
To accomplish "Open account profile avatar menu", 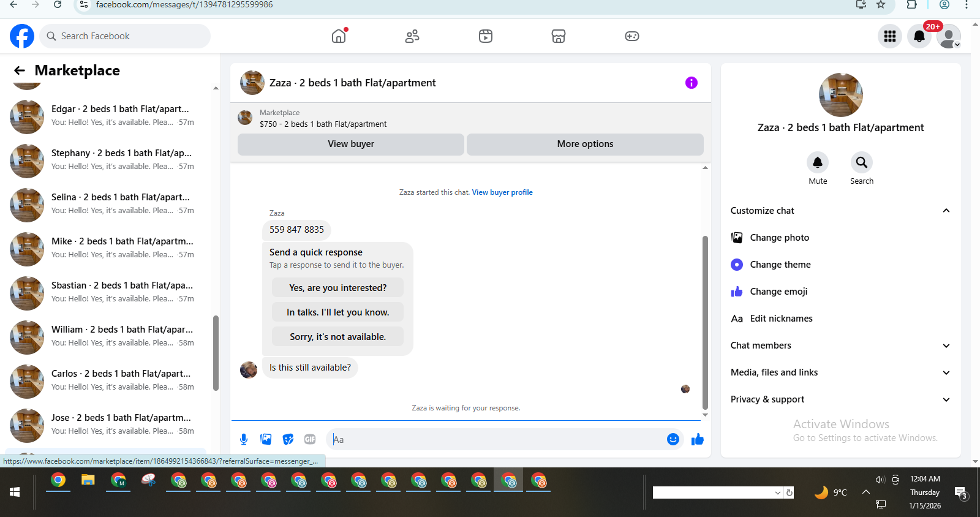I will (x=949, y=36).
